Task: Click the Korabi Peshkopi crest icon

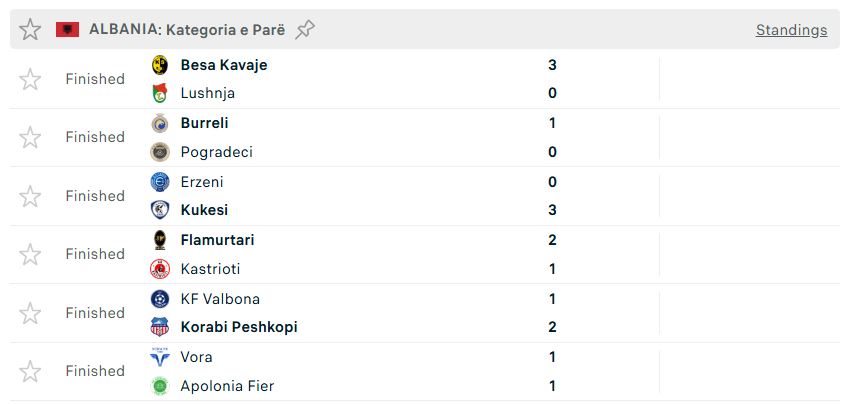Action: pyautogui.click(x=160, y=327)
